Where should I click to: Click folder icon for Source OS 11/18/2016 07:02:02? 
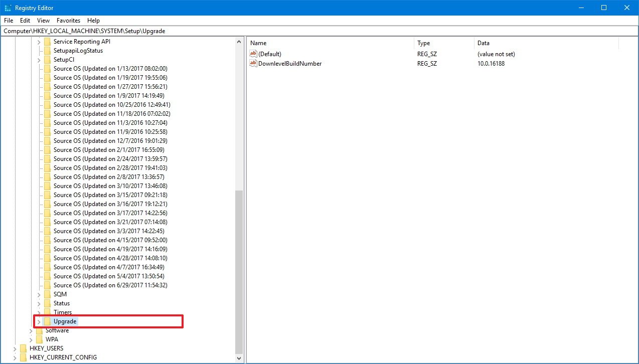click(47, 114)
